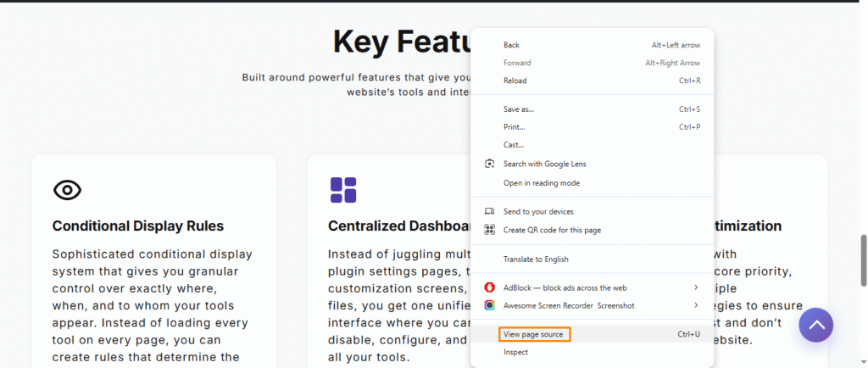Choose Save as... from the menu
This screenshot has width=868, height=368.
593,109
